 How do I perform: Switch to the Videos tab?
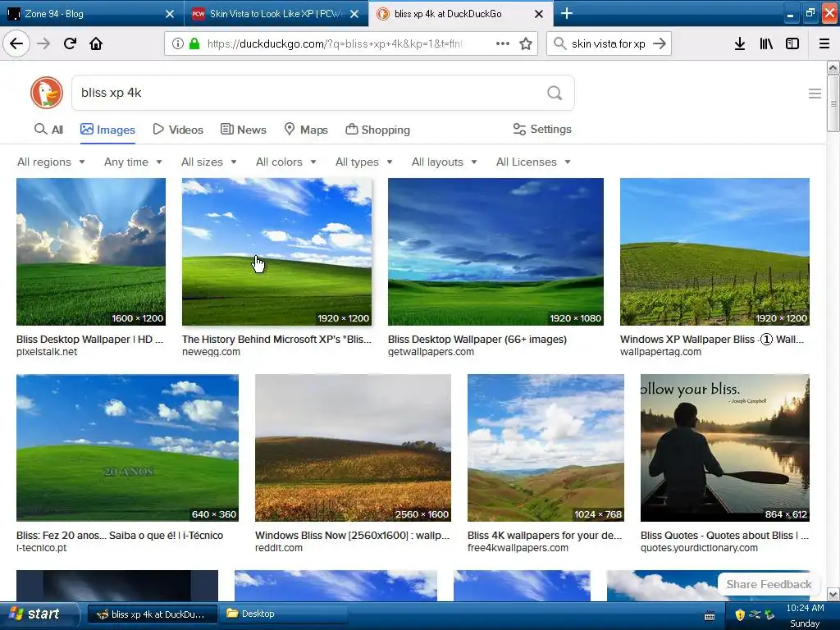click(x=178, y=130)
